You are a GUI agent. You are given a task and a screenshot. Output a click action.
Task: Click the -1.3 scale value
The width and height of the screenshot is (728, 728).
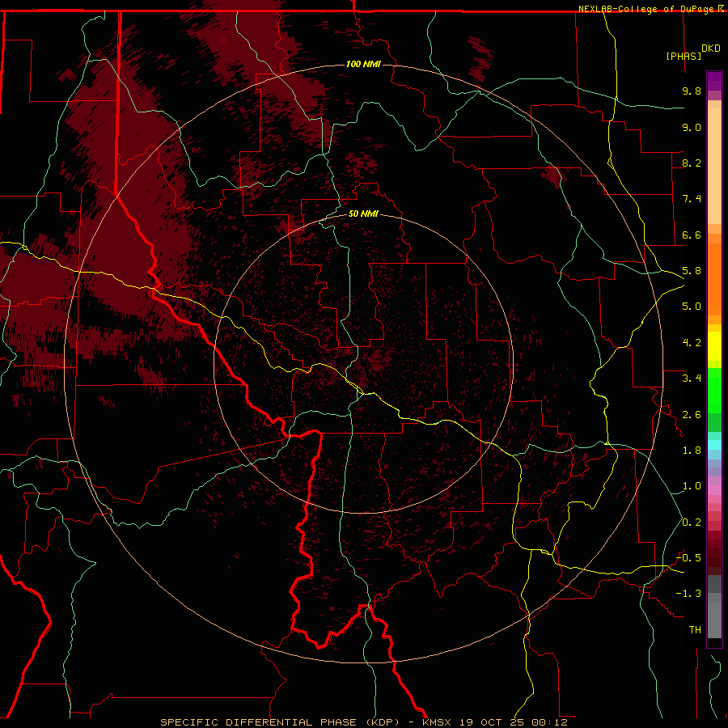(688, 594)
